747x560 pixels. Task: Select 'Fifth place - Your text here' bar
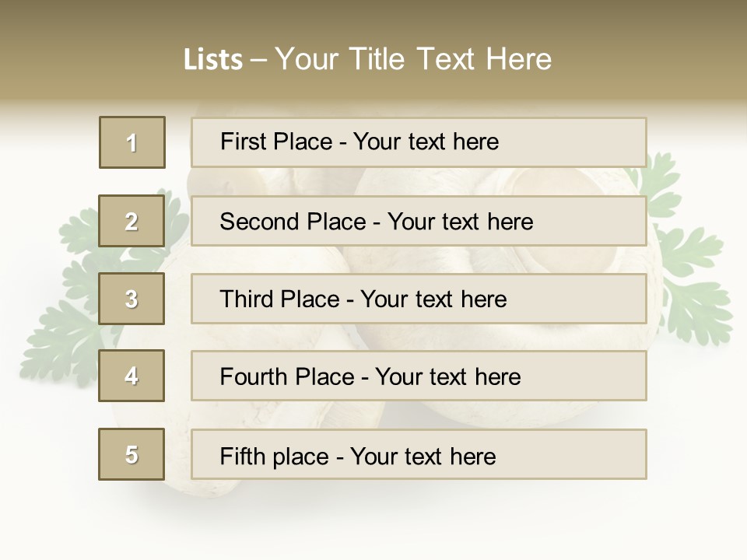[419, 455]
